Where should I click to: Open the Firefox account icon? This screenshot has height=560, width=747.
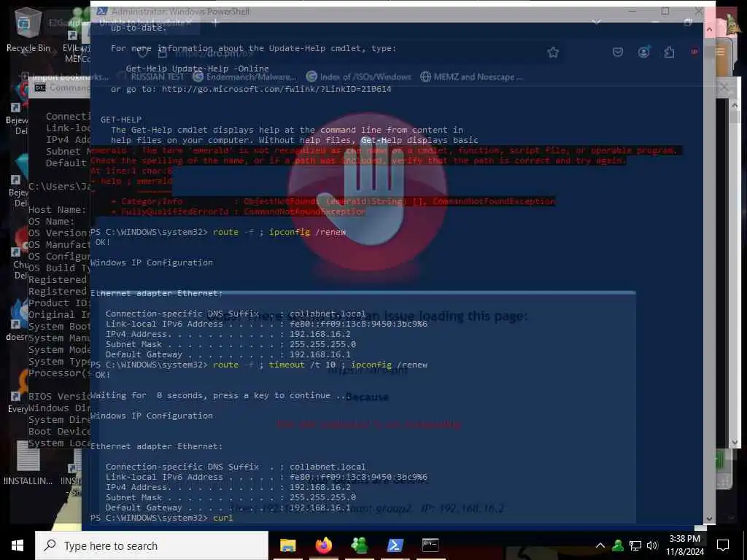pos(643,52)
